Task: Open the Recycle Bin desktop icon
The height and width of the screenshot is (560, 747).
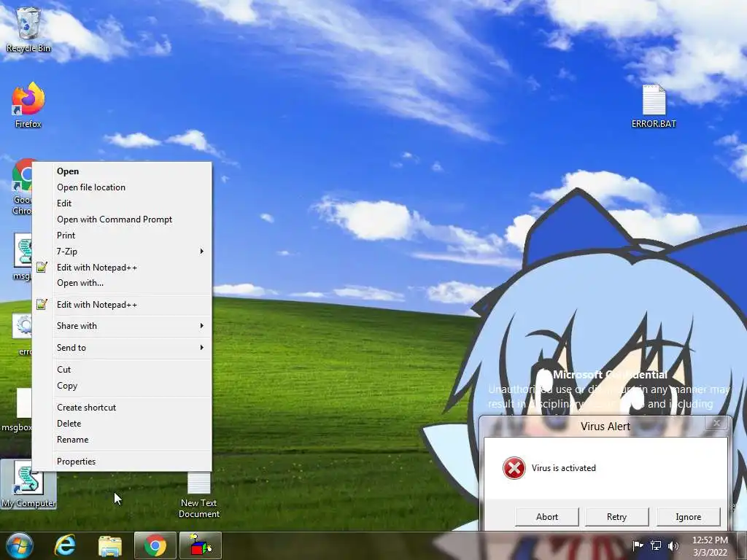Action: pos(28,29)
